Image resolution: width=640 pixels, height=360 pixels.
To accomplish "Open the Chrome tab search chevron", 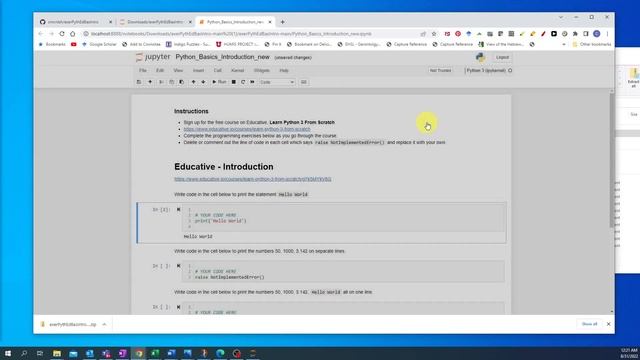I will click(561, 17).
